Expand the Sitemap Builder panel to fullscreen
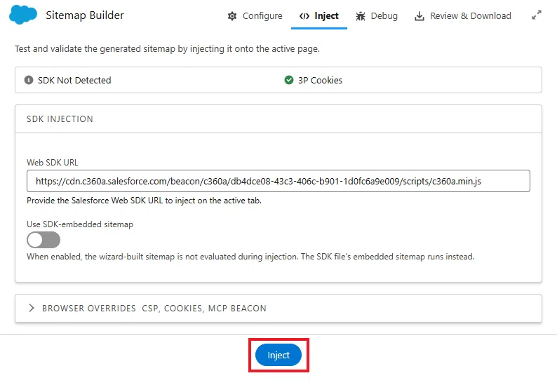The height and width of the screenshot is (392, 557). pos(537,15)
